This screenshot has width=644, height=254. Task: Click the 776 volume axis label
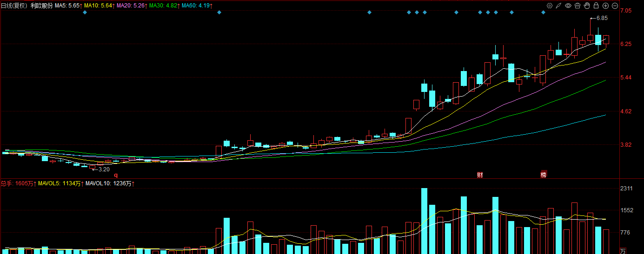pyautogui.click(x=625, y=232)
